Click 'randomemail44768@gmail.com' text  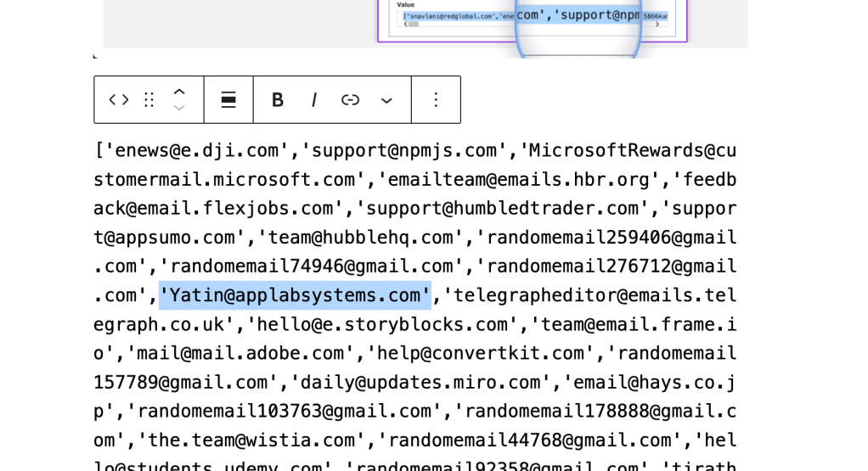click(x=529, y=440)
